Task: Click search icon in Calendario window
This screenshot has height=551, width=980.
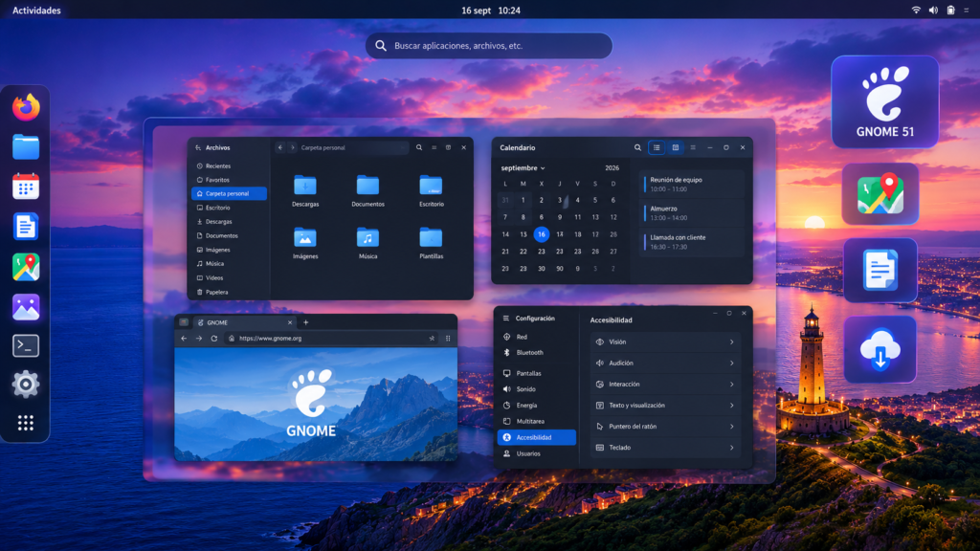Action: [x=637, y=147]
